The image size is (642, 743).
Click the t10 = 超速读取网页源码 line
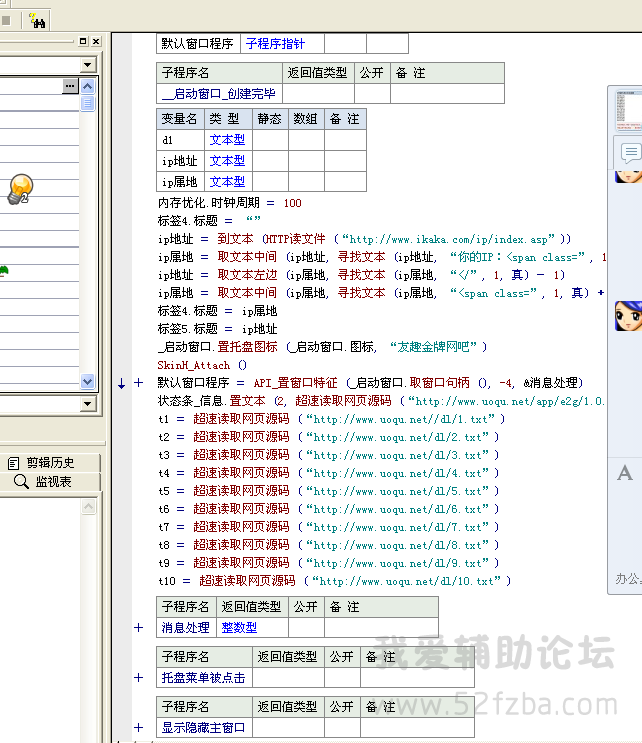[x=334, y=581]
